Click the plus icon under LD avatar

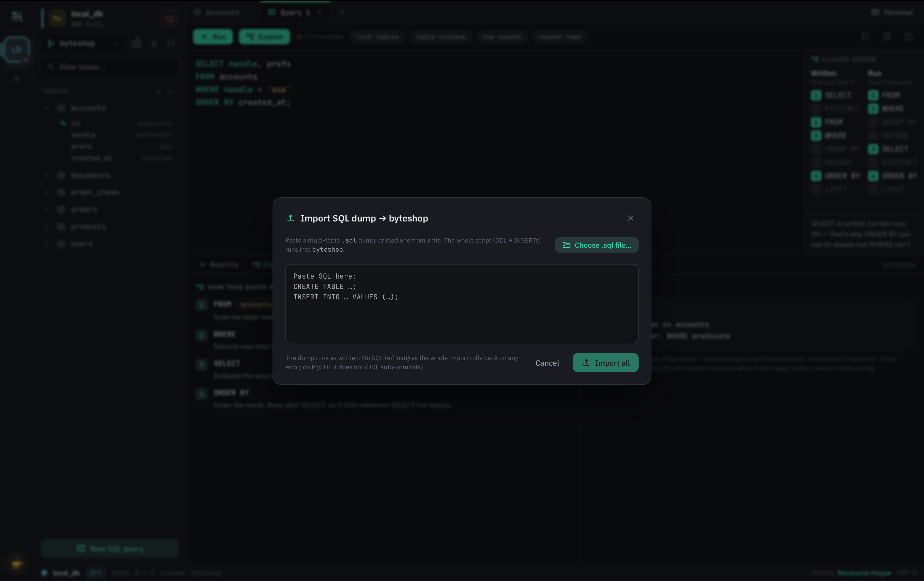click(x=16, y=79)
